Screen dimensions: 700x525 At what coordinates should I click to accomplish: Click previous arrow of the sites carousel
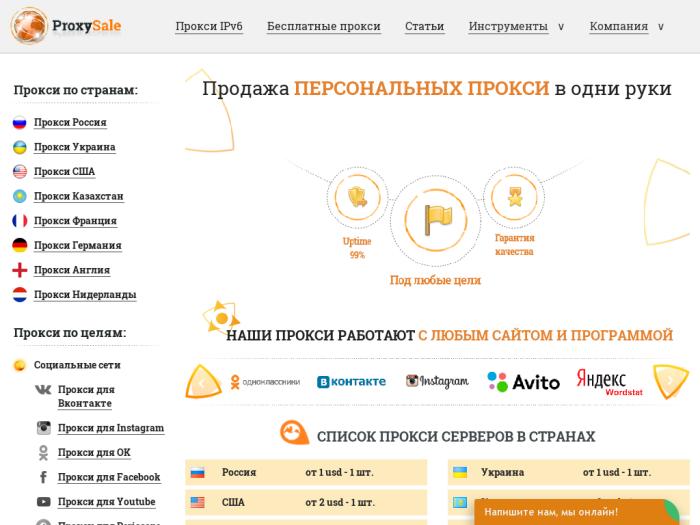203,382
